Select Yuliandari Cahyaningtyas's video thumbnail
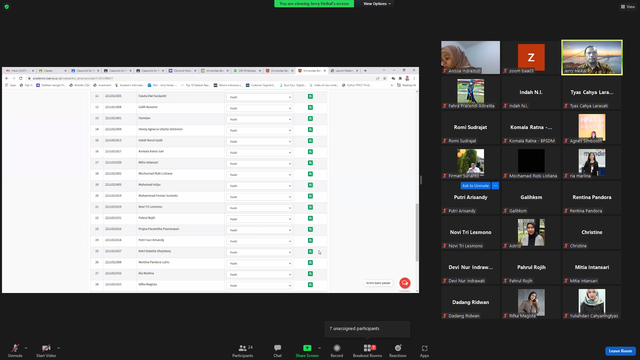640x360 pixels. pyautogui.click(x=592, y=302)
